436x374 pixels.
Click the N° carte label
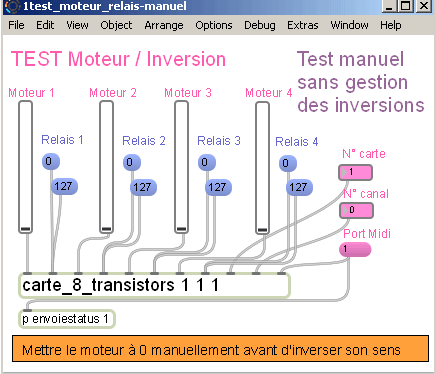point(364,154)
